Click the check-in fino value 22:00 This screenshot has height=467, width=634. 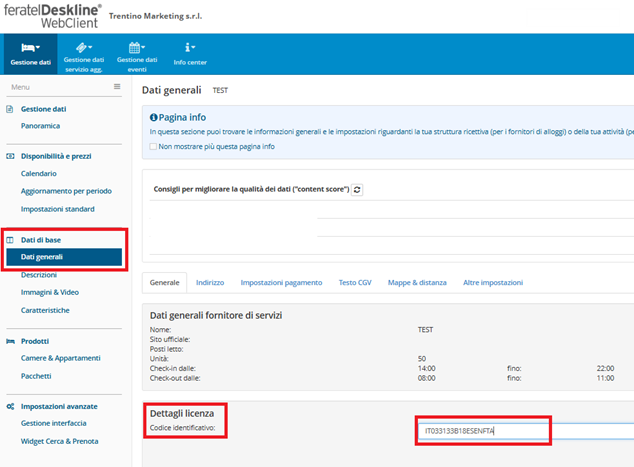(x=605, y=368)
